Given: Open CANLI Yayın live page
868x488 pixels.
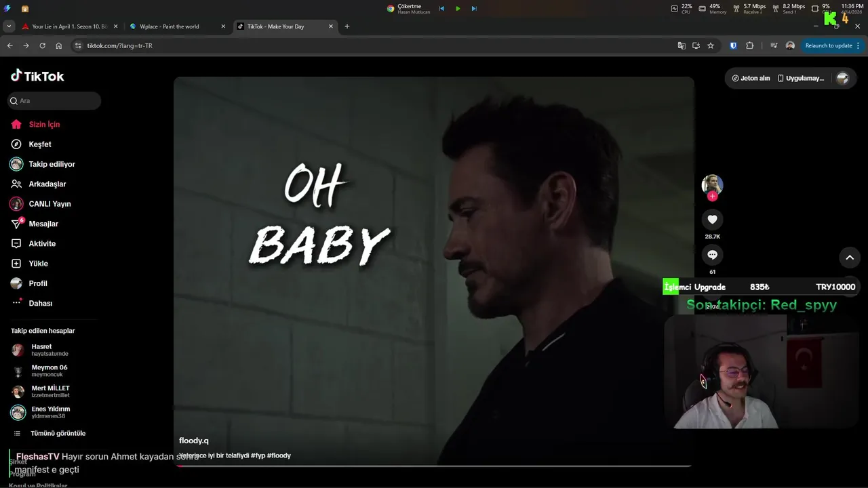Looking at the screenshot, I should coord(50,204).
